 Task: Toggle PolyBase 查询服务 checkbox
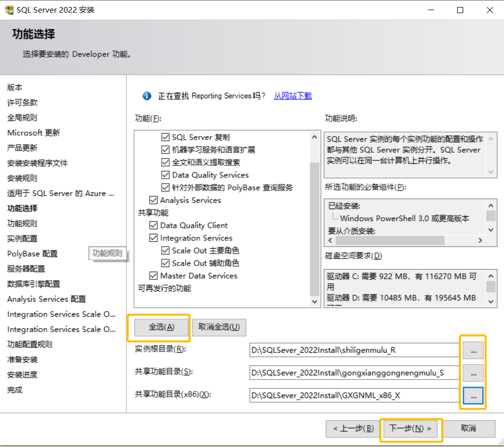165,187
